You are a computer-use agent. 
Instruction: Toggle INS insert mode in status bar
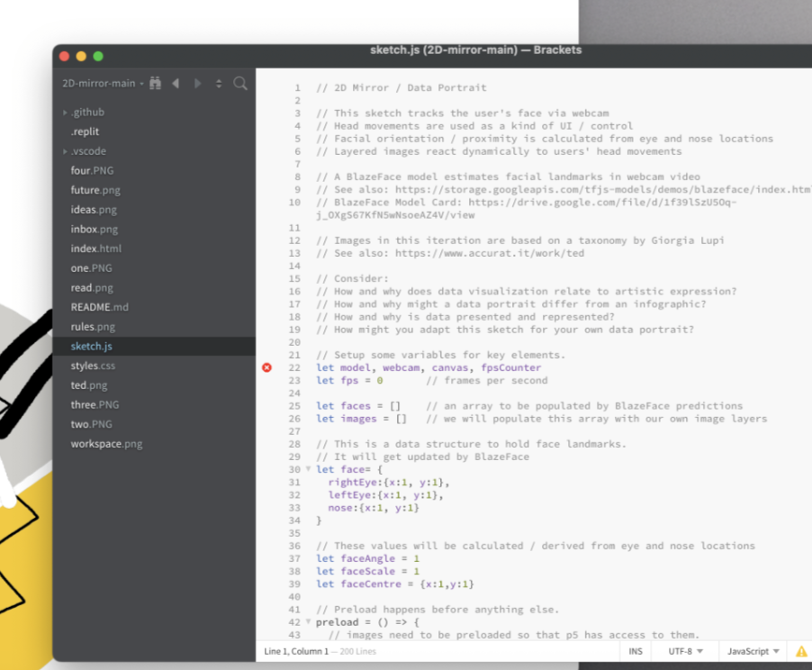[636, 651]
